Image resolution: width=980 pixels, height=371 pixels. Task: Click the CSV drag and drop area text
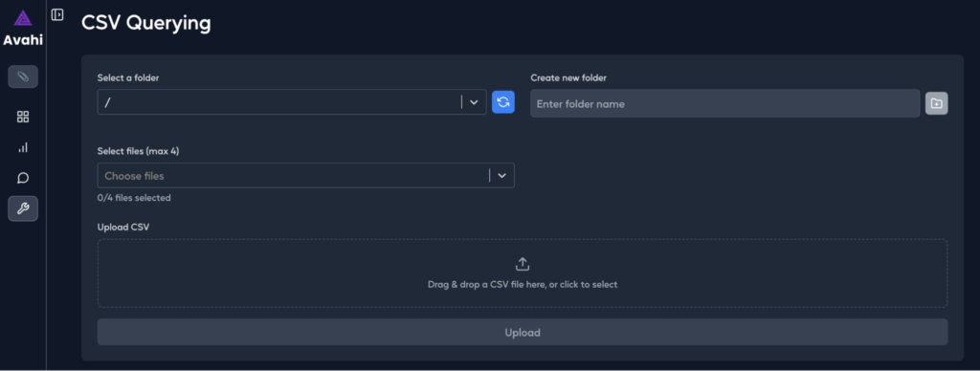(x=523, y=285)
